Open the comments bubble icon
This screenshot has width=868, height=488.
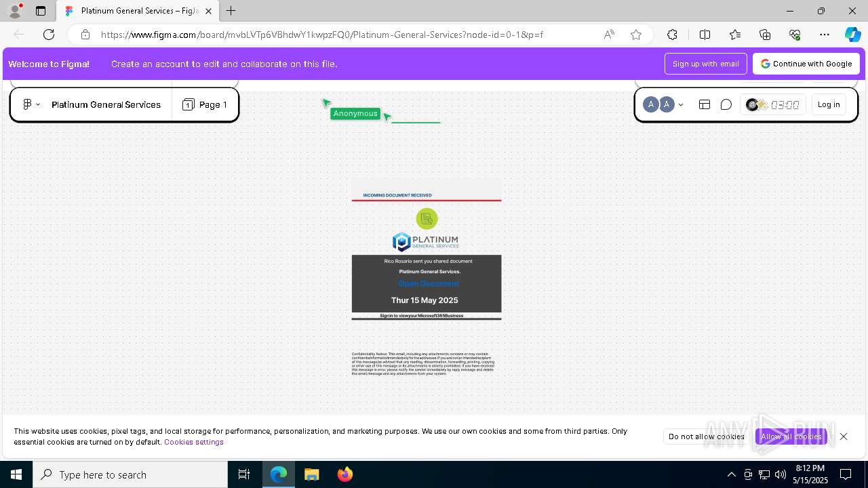pyautogui.click(x=726, y=104)
